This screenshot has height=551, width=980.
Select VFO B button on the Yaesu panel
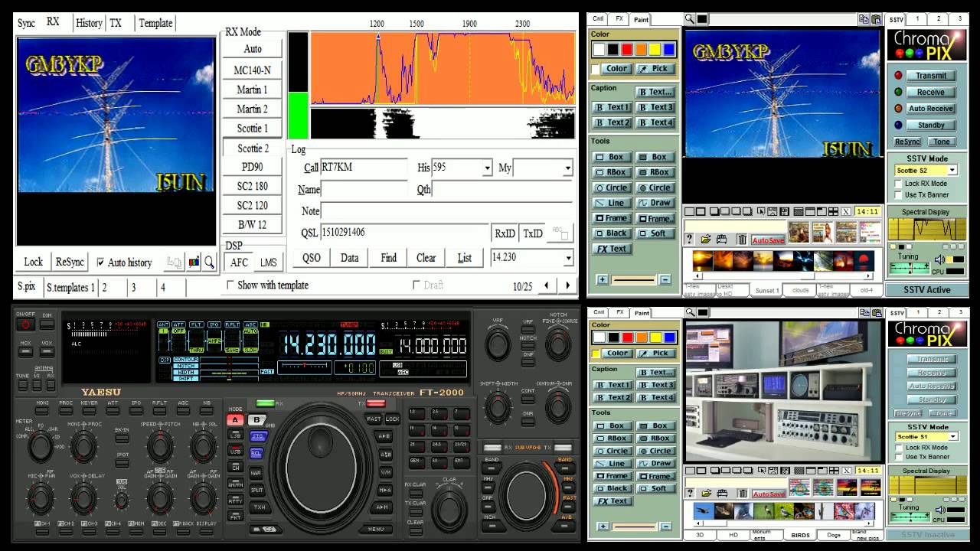coord(256,420)
